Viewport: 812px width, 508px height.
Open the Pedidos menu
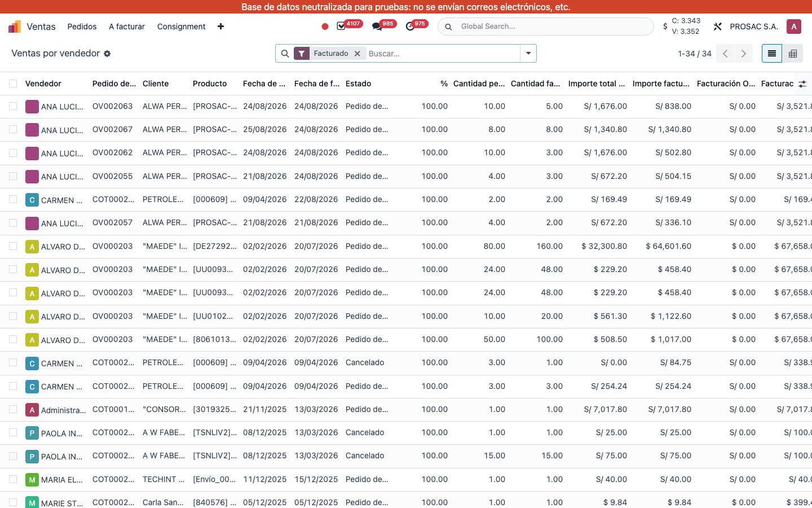pos(82,27)
